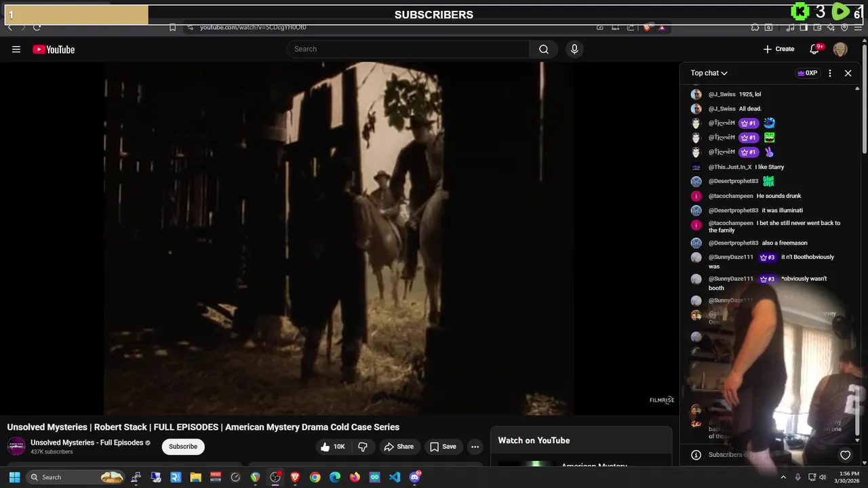Viewport: 868px width, 488px height.
Task: Open Brave Shields lion icon
Action: [x=648, y=27]
